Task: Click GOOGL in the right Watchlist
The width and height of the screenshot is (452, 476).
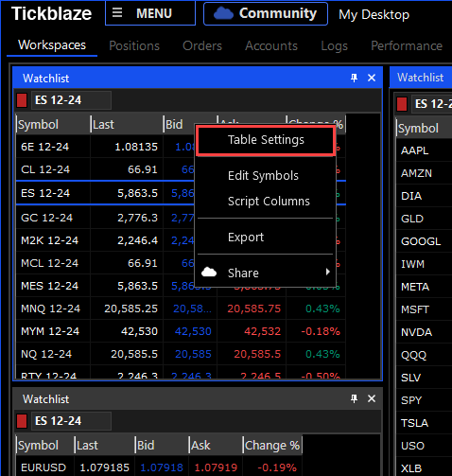Action: tap(421, 241)
